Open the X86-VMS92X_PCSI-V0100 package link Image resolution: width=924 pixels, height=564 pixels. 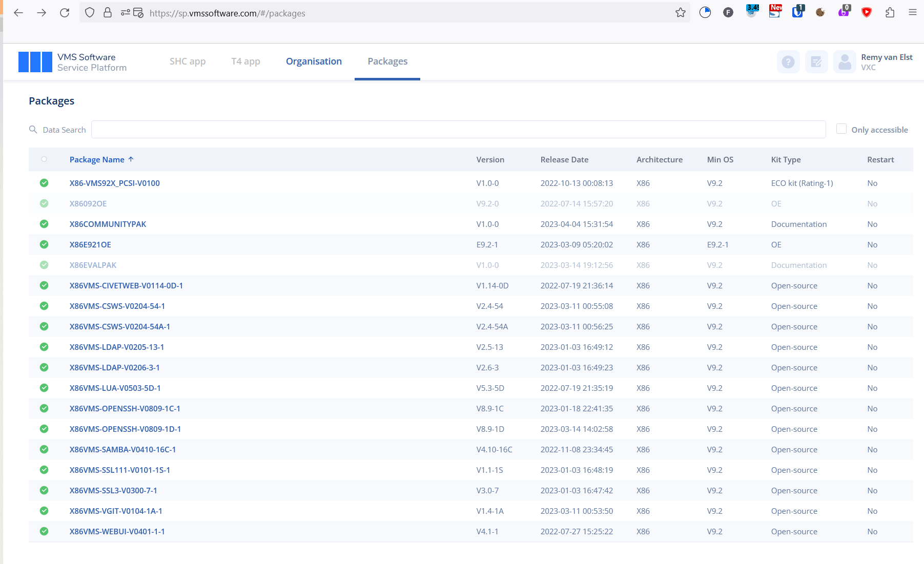[x=114, y=183]
